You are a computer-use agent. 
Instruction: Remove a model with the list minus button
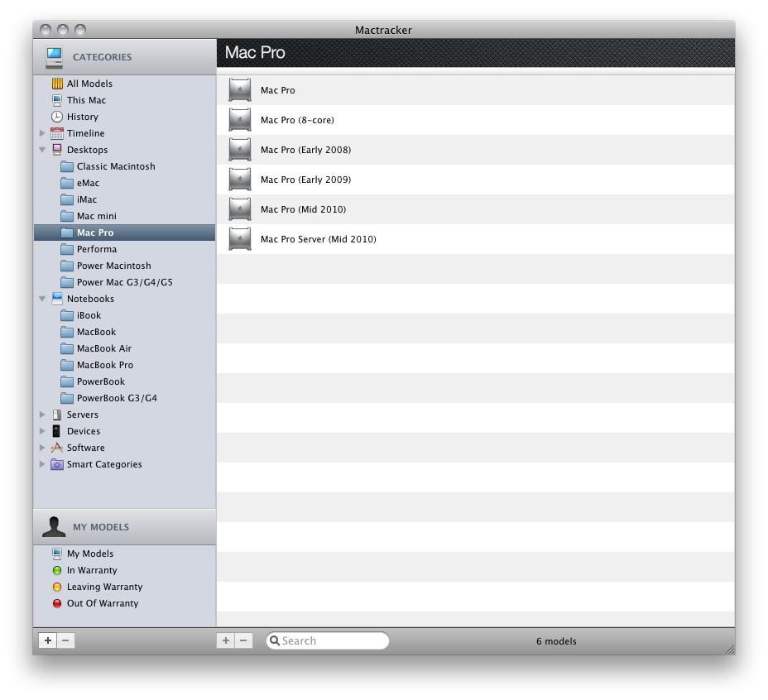pos(243,640)
